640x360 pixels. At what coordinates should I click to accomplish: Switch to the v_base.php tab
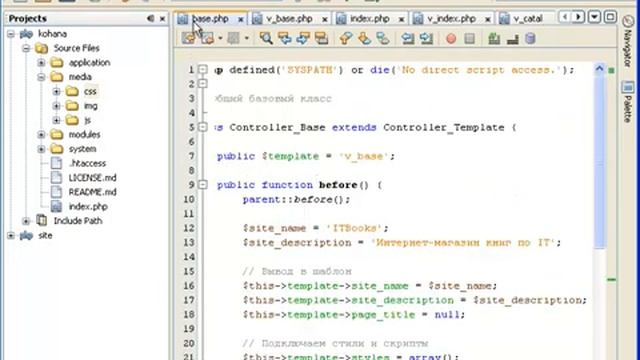pos(289,19)
